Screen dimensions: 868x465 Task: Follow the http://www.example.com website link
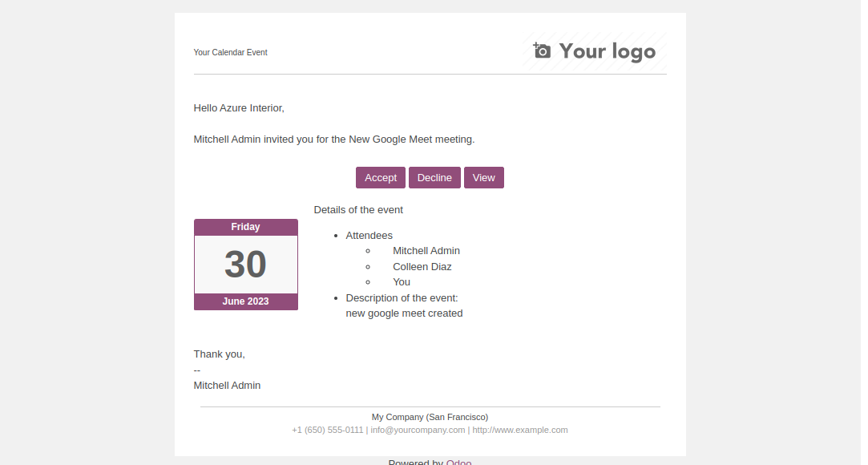coord(519,430)
